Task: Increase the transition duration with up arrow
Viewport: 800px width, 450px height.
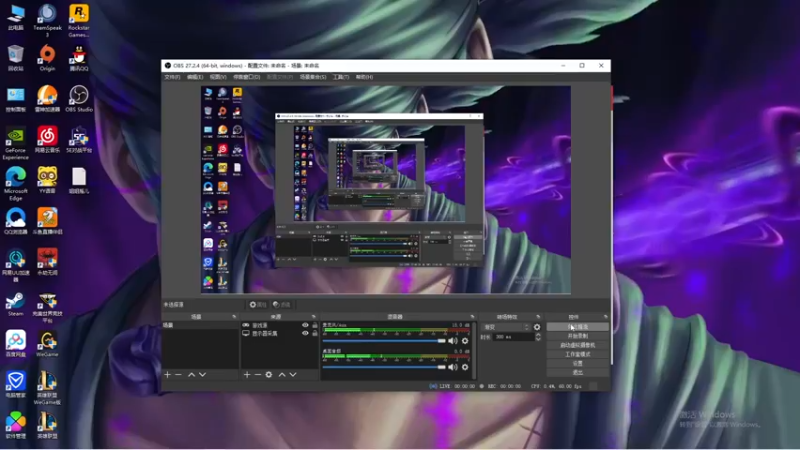Action: click(538, 335)
